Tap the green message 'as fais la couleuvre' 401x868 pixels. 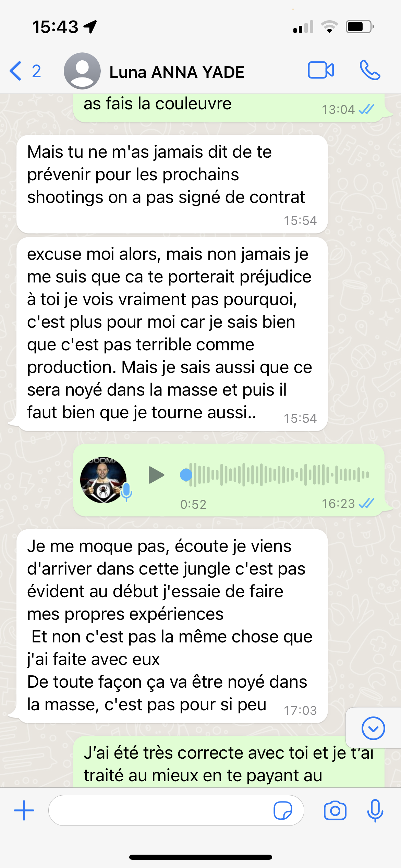pos(229,108)
